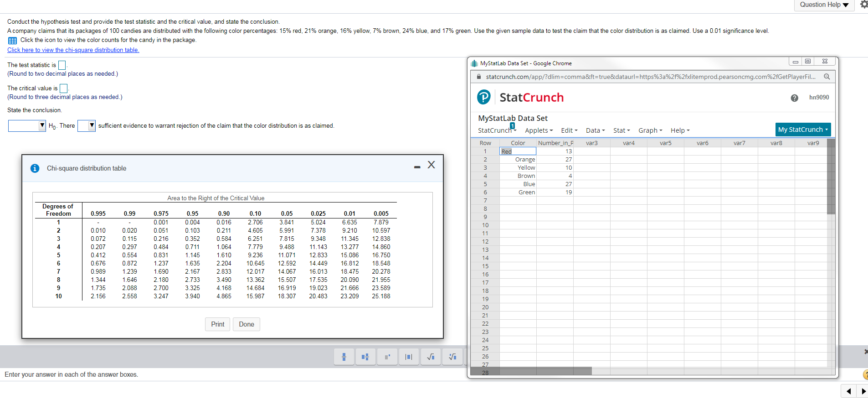Click the StatCrunch URL address bar
This screenshot has height=400, width=868.
click(x=651, y=77)
